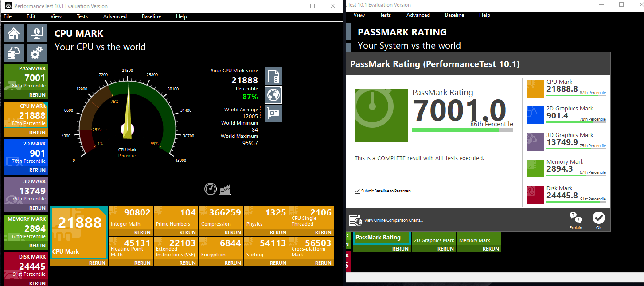The width and height of the screenshot is (644, 286).
Task: Click the CPU Mark gauge needle center
Action: click(x=128, y=129)
